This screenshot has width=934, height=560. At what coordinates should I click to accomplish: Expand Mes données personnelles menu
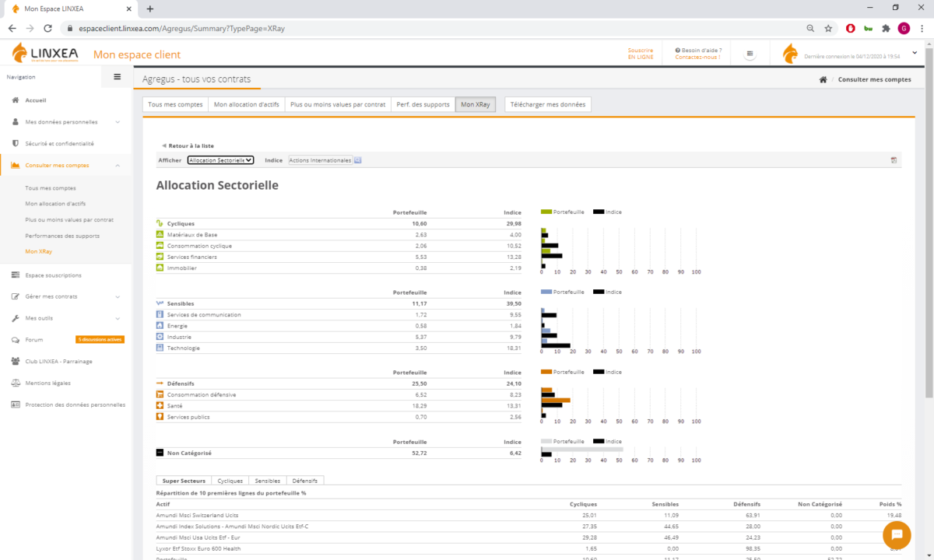[67, 122]
